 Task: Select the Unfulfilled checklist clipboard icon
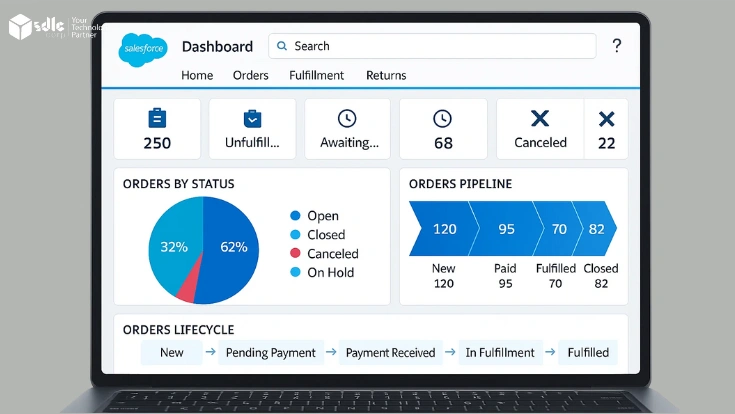tap(252, 118)
